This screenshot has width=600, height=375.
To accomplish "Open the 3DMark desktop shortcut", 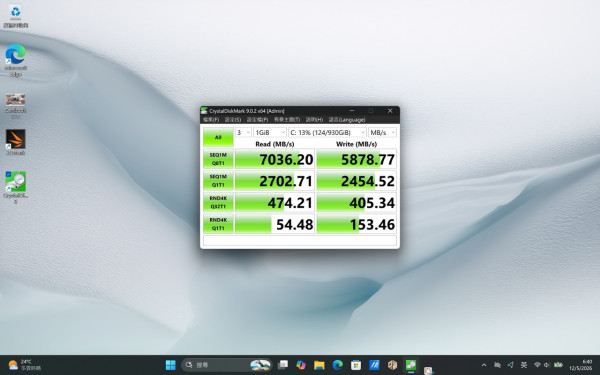I will click(16, 142).
